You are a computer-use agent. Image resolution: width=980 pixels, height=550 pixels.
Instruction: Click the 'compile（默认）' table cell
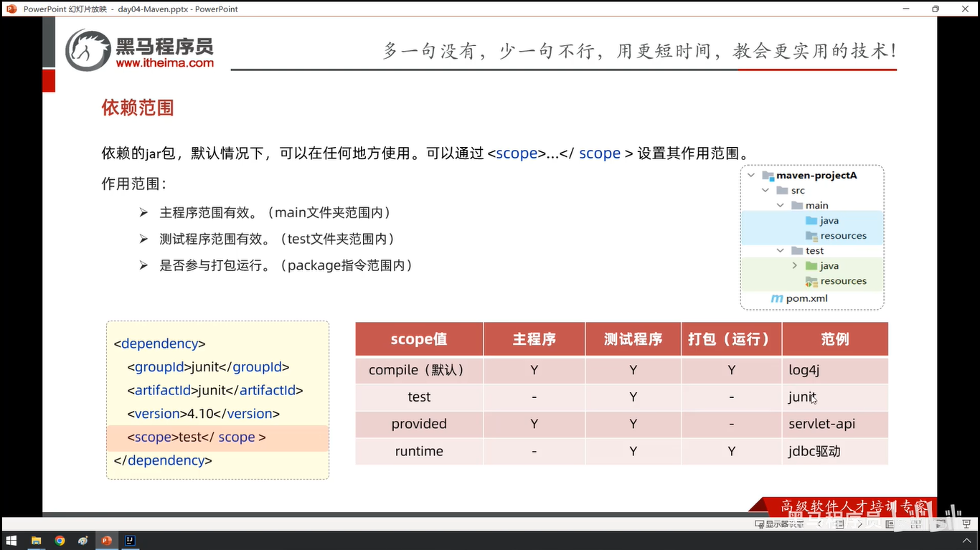(419, 370)
